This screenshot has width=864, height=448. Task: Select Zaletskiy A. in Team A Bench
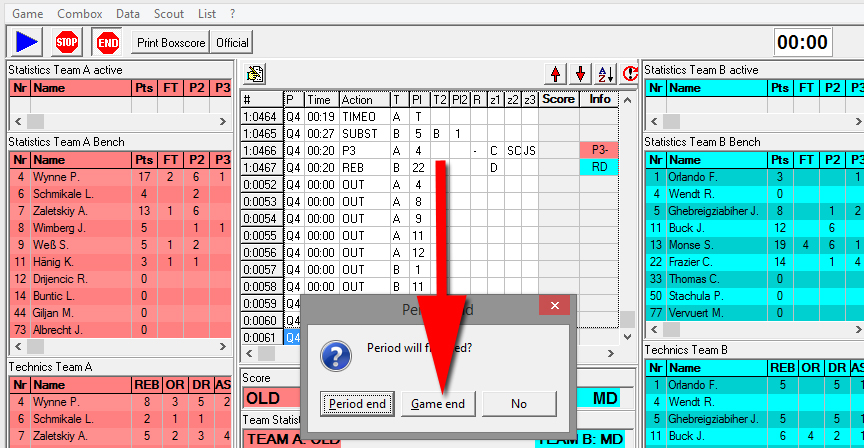pos(120,211)
